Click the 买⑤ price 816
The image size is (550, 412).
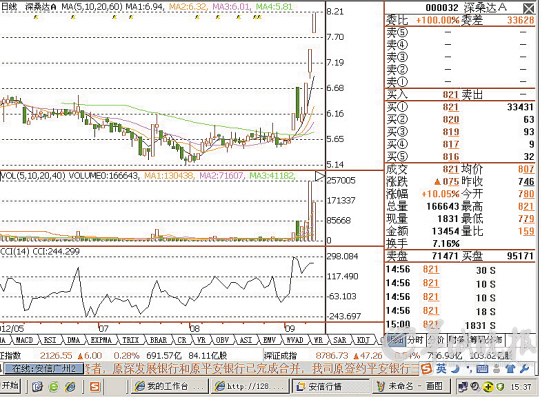pos(450,156)
